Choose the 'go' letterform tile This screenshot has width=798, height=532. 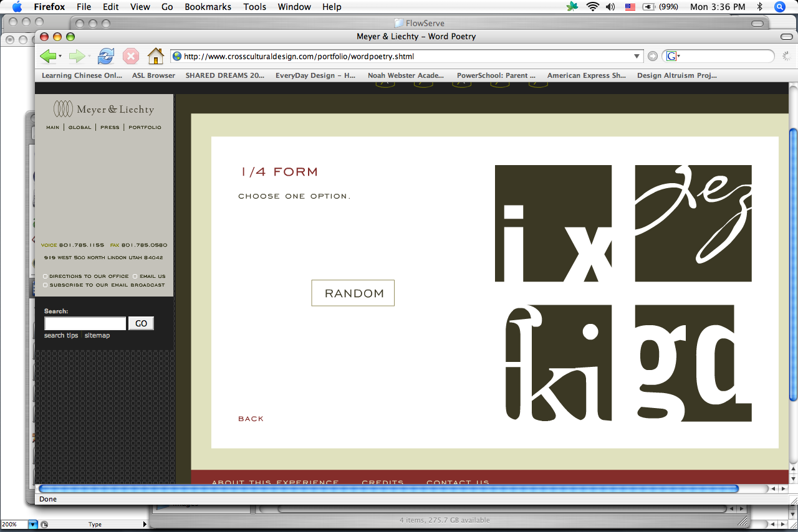[x=693, y=363]
